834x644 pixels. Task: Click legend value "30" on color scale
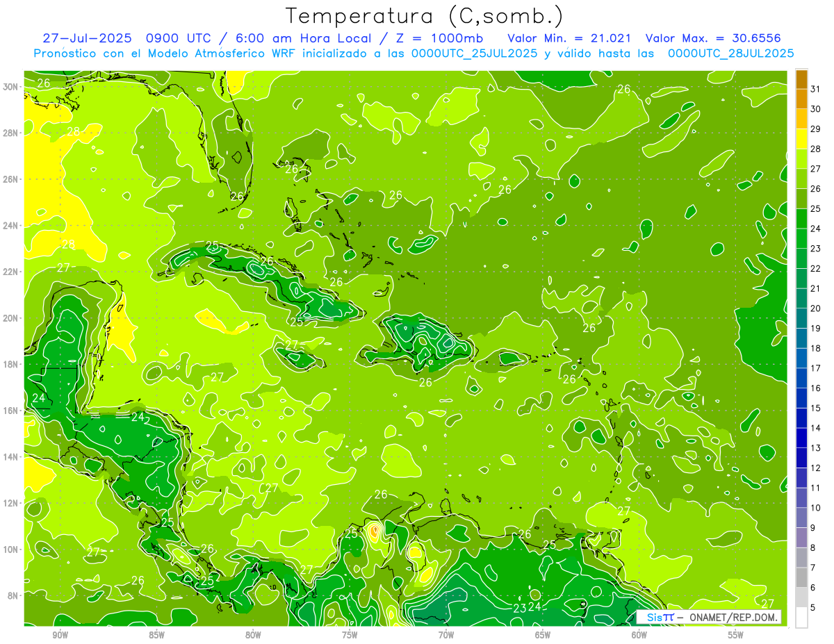(816, 109)
